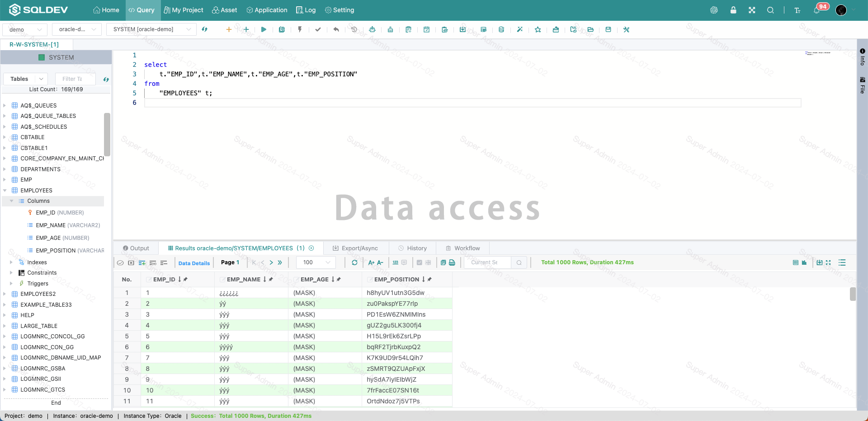The height and width of the screenshot is (421, 868).
Task: Open the Application menu
Action: point(267,10)
